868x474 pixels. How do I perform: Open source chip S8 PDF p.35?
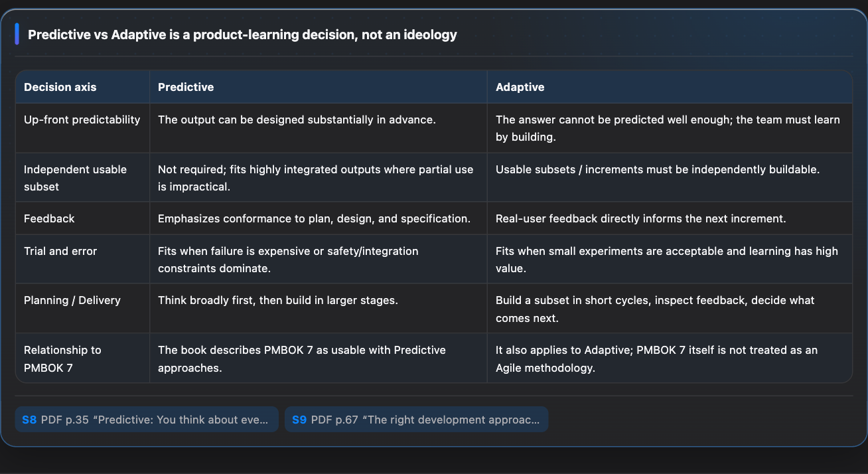point(147,420)
